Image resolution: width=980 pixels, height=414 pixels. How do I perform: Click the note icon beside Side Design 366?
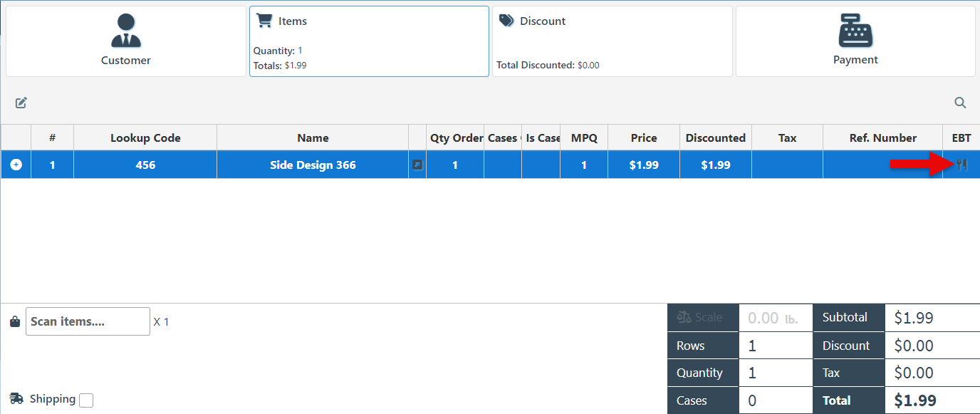pyautogui.click(x=417, y=165)
